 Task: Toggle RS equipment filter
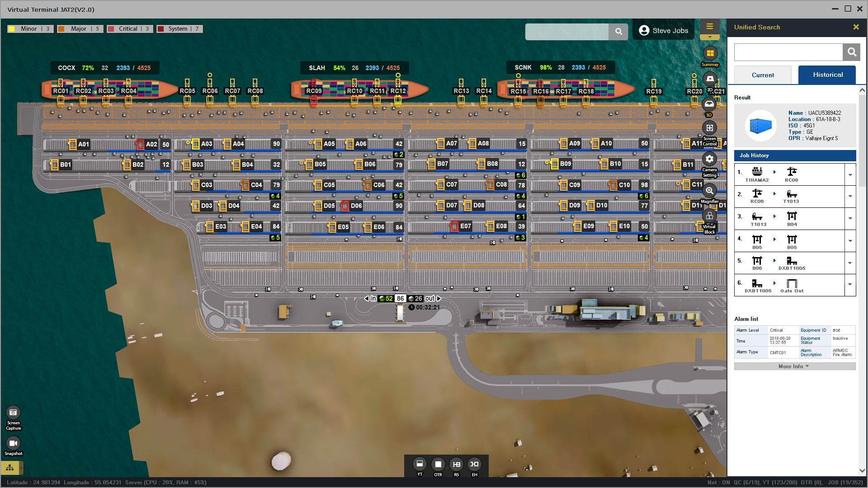(456, 464)
